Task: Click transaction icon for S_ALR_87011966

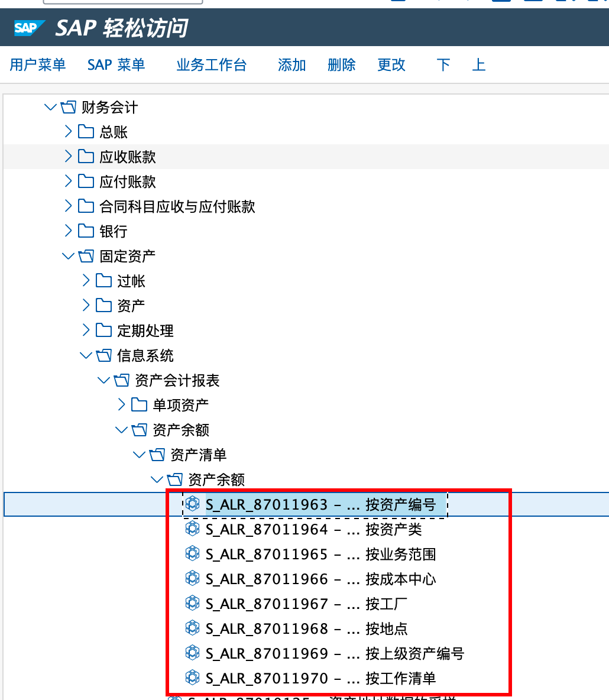Action: point(192,579)
